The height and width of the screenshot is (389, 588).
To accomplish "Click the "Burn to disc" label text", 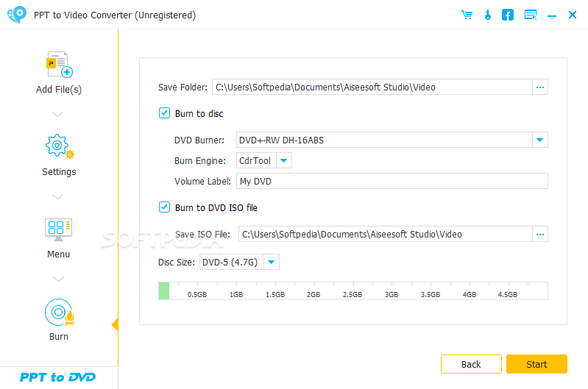I will coord(199,113).
